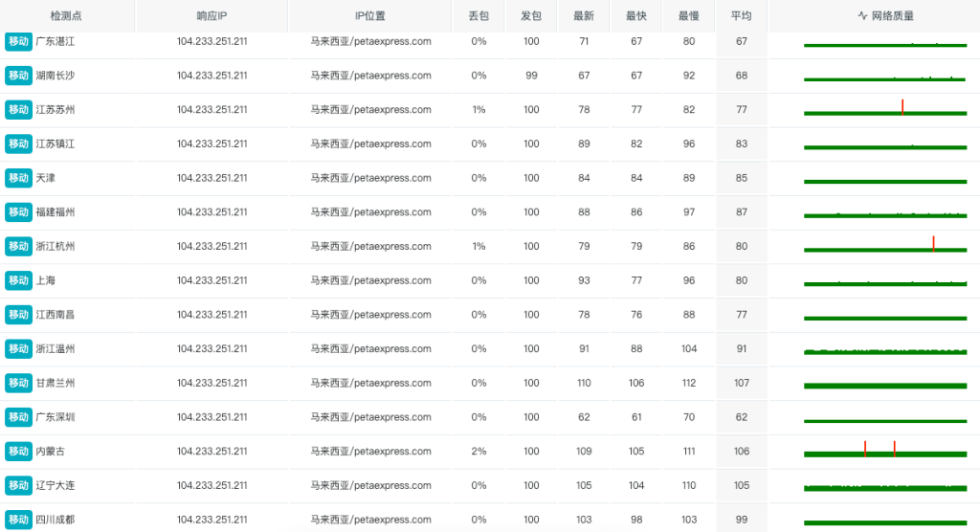Click the 响应IP column header
Viewport: 980px width, 532px height.
click(x=212, y=16)
